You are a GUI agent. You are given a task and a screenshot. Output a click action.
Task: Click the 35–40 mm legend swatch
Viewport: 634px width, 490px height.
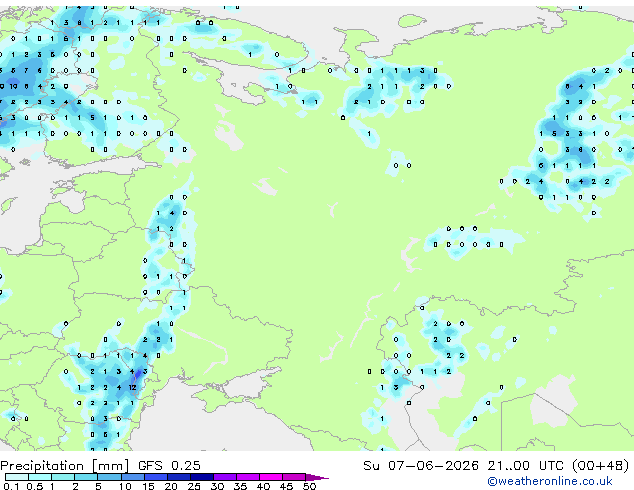point(248,477)
